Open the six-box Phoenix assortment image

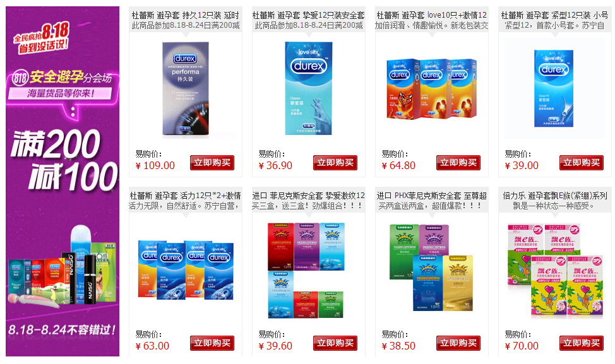tap(306, 271)
